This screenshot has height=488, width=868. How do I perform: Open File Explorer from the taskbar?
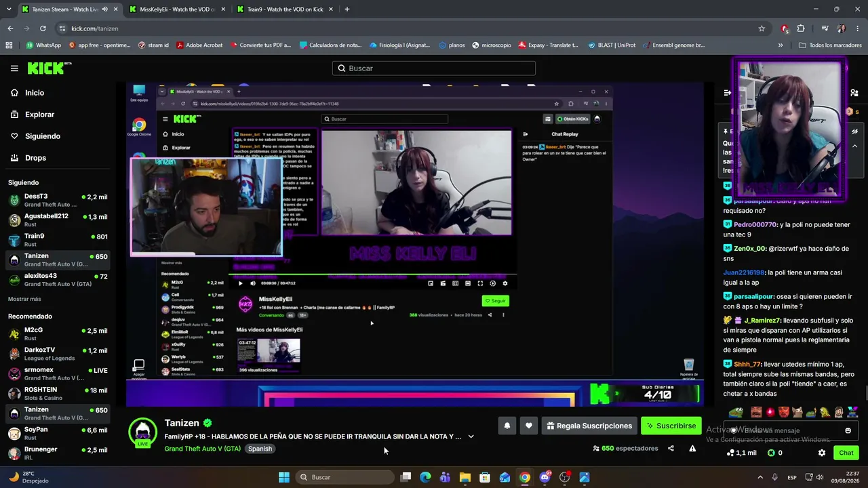coord(465,477)
